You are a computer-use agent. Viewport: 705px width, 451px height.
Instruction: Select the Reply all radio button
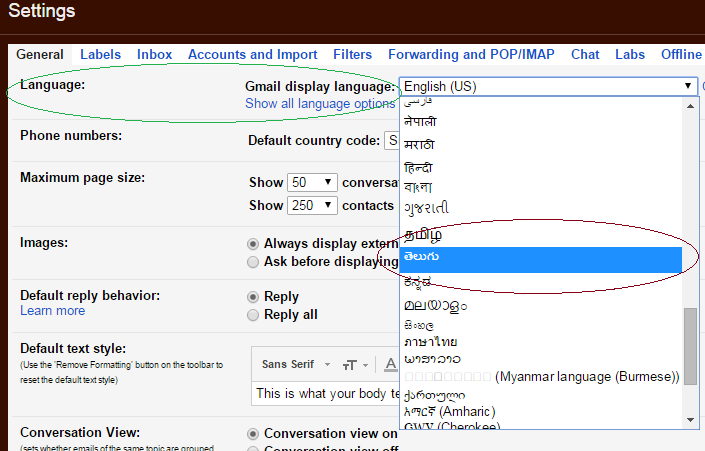coord(253,315)
